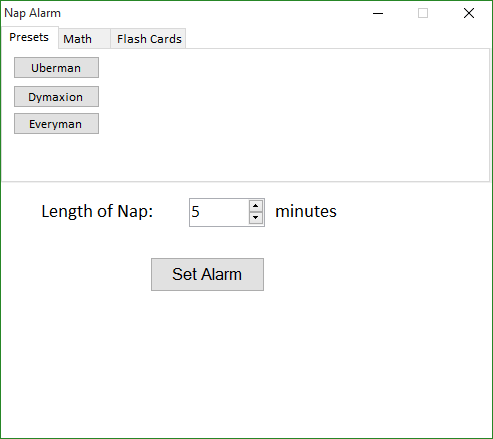Click the 'minutes' label
Viewport: 493px width, 439px height.
(306, 211)
